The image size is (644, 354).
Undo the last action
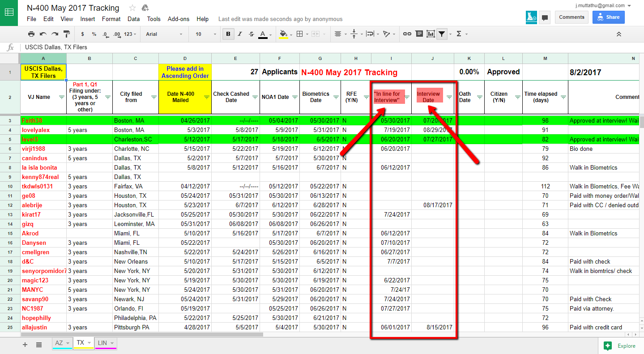point(43,34)
